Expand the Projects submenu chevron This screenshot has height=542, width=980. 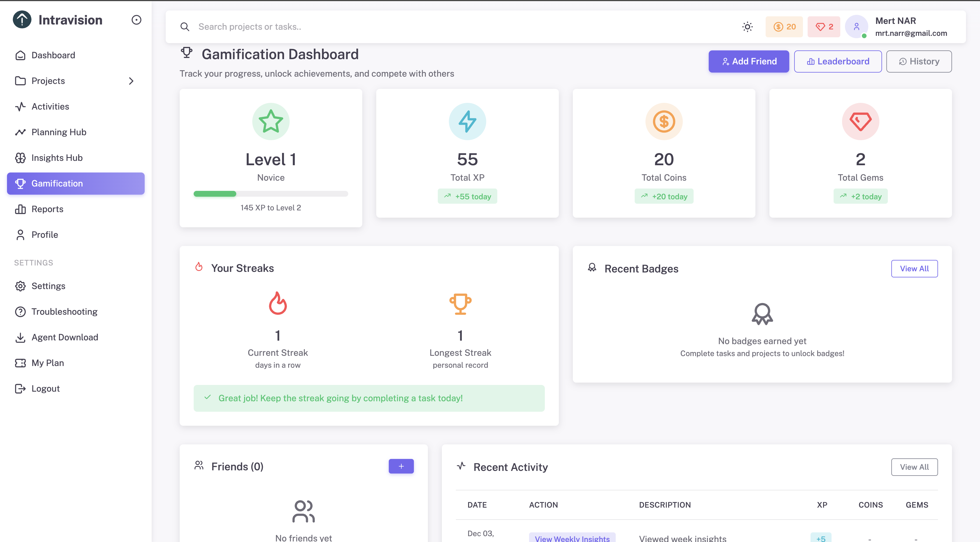131,81
